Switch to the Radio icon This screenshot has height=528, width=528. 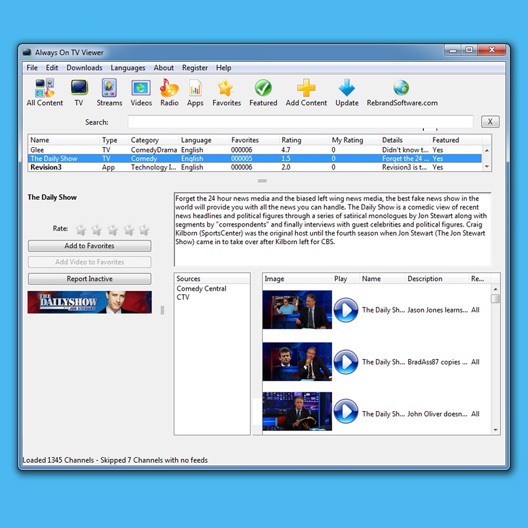pyautogui.click(x=169, y=88)
